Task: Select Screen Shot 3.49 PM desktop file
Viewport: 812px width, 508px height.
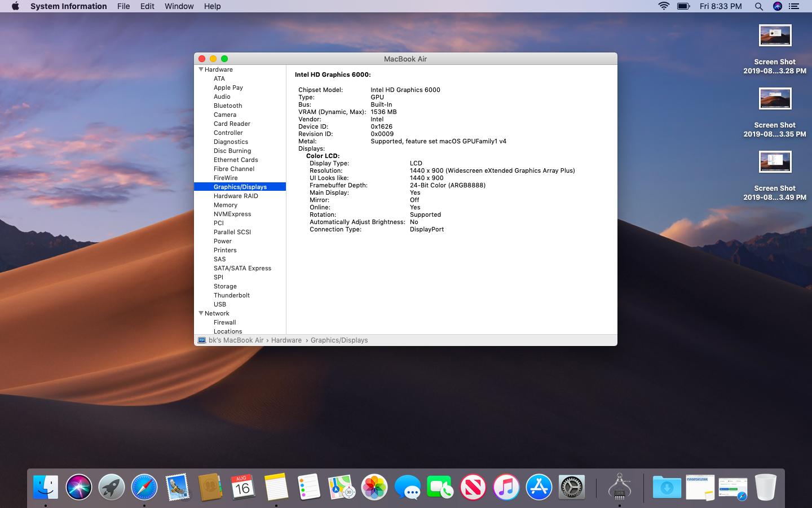Action: tap(775, 176)
